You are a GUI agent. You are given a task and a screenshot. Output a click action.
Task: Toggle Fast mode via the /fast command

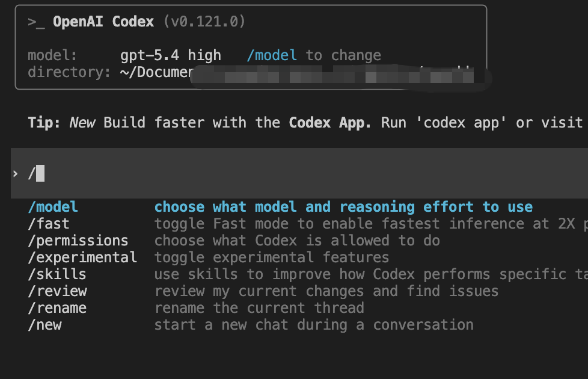48,223
